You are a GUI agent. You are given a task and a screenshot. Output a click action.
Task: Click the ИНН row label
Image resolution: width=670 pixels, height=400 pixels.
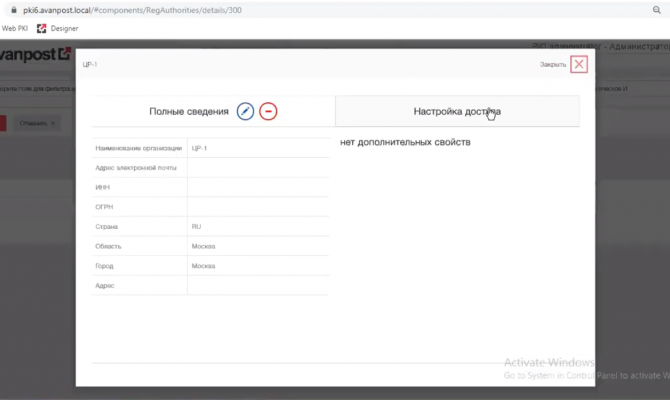103,187
